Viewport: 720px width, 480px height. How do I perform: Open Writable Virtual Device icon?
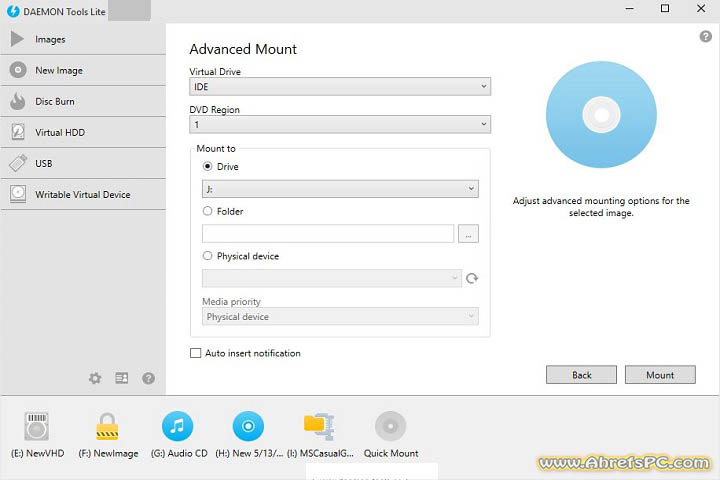tap(18, 194)
